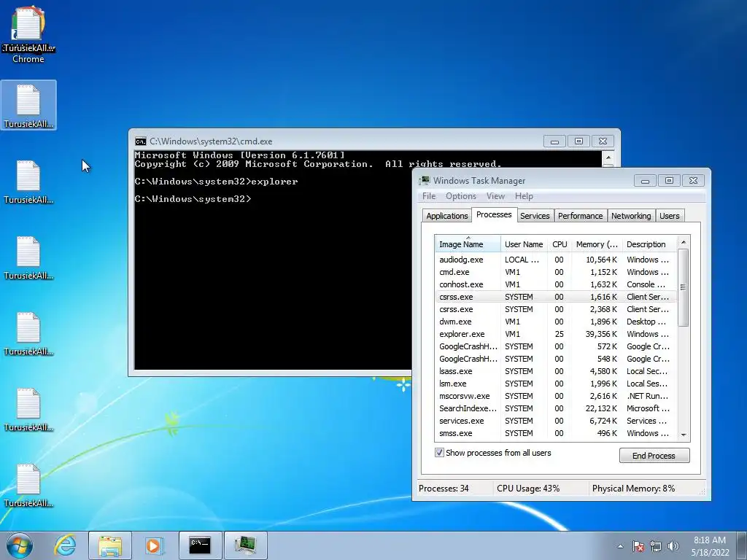Open Windows Explorer from the taskbar
Screen dimensions: 747x560
point(110,545)
